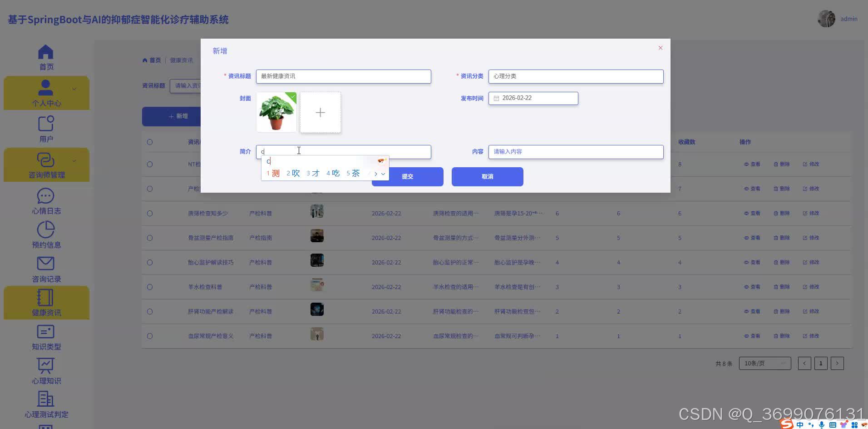The image size is (868, 429).
Task: Select the 骨盆测量产检指南 row radio
Action: (150, 238)
